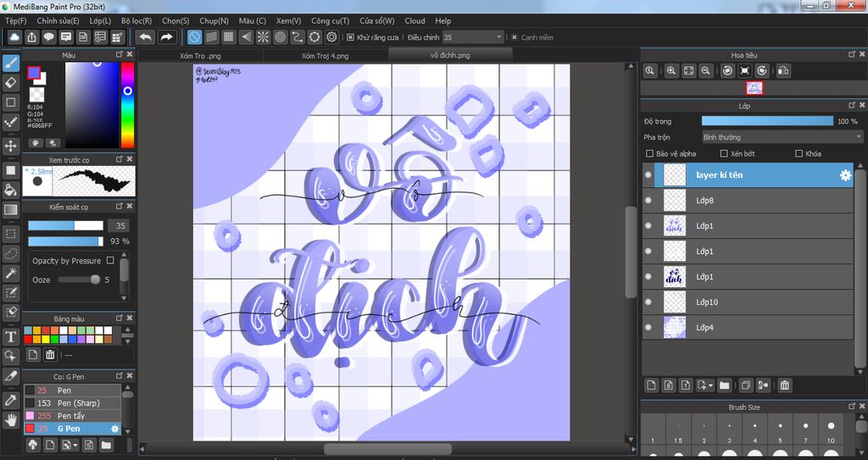Screen dimensions: 868x460
Task: Click the Redo arrow in the toolbar
Action: point(166,37)
